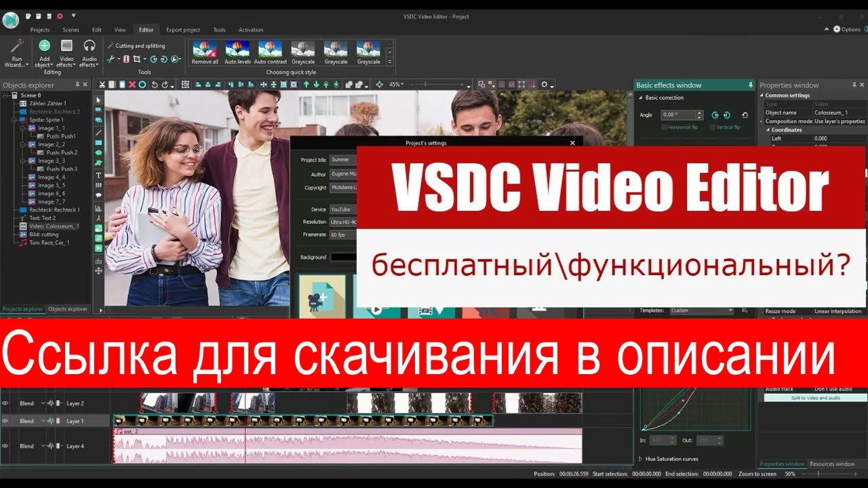Collapse the Image 1_1 tree node
Screen dimensions: 868x488
(22, 128)
